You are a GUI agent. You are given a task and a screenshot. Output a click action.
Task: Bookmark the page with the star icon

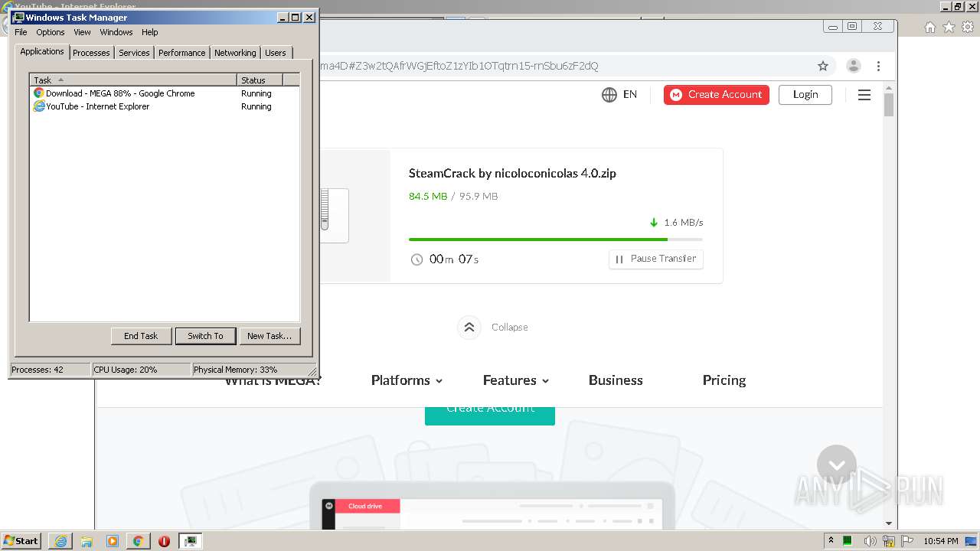[823, 66]
